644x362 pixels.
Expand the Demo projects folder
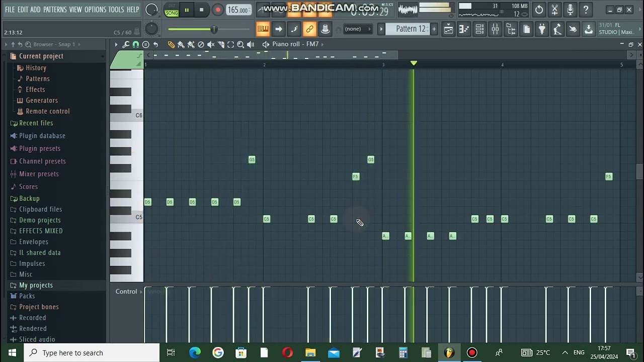pos(40,220)
